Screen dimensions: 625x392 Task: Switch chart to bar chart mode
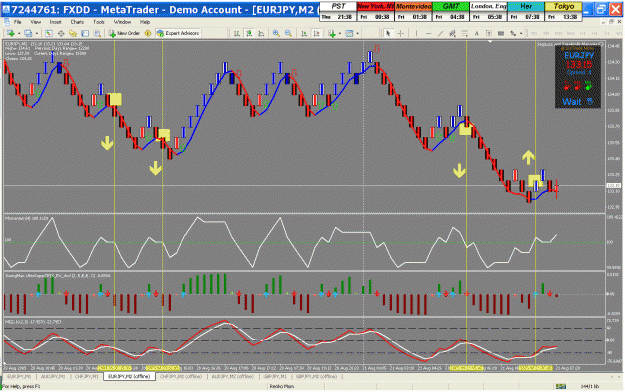tap(237, 33)
